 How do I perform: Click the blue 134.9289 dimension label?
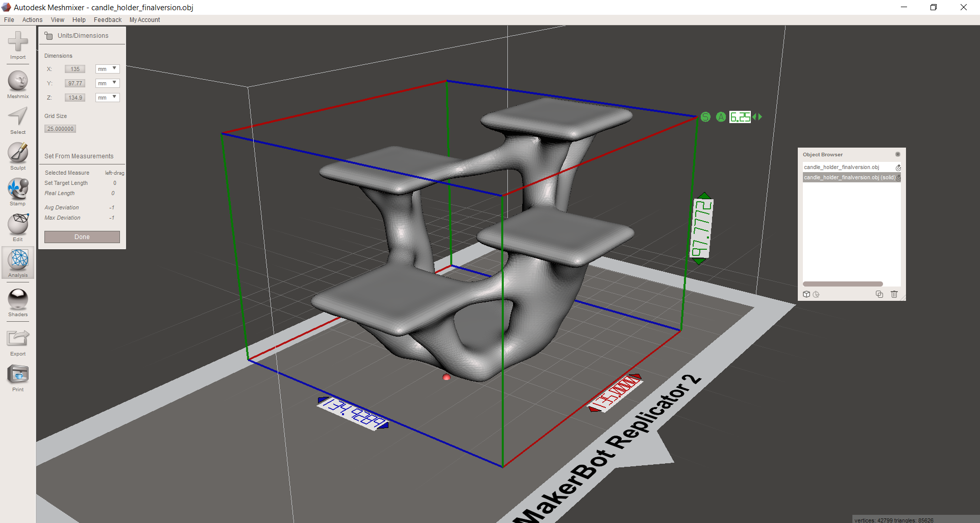point(353,413)
